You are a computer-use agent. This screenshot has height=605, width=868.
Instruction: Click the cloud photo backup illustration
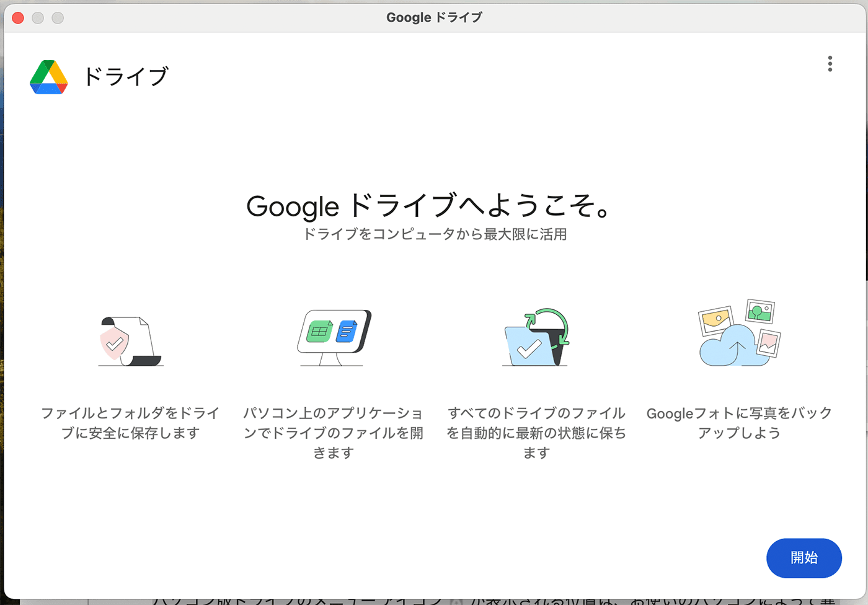[739, 333]
